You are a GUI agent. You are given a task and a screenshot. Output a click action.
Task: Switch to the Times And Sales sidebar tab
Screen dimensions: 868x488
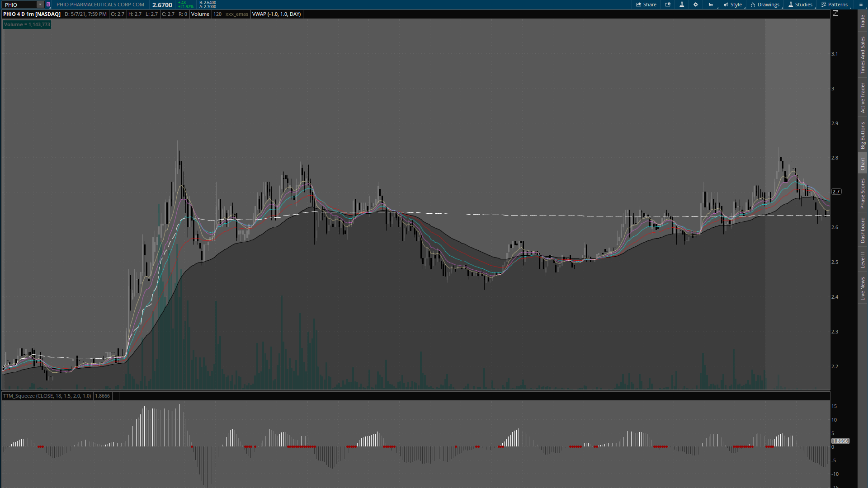pos(863,55)
